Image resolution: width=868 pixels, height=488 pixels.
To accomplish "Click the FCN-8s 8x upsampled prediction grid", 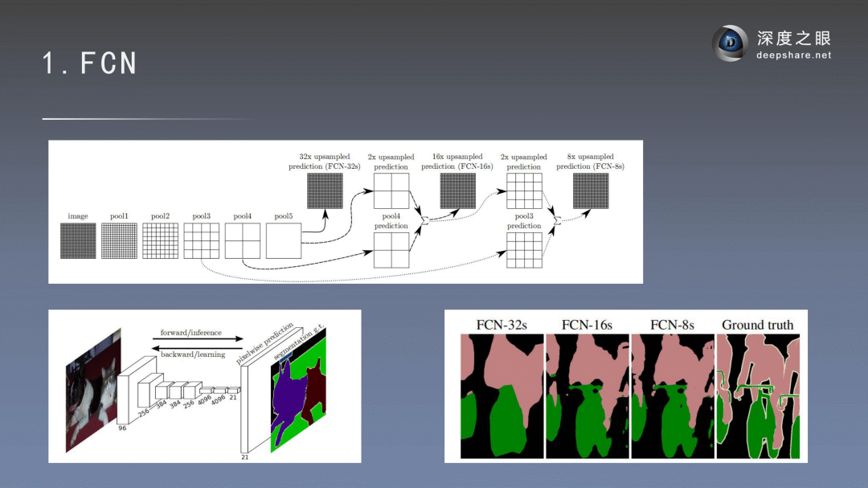I will pos(591,191).
